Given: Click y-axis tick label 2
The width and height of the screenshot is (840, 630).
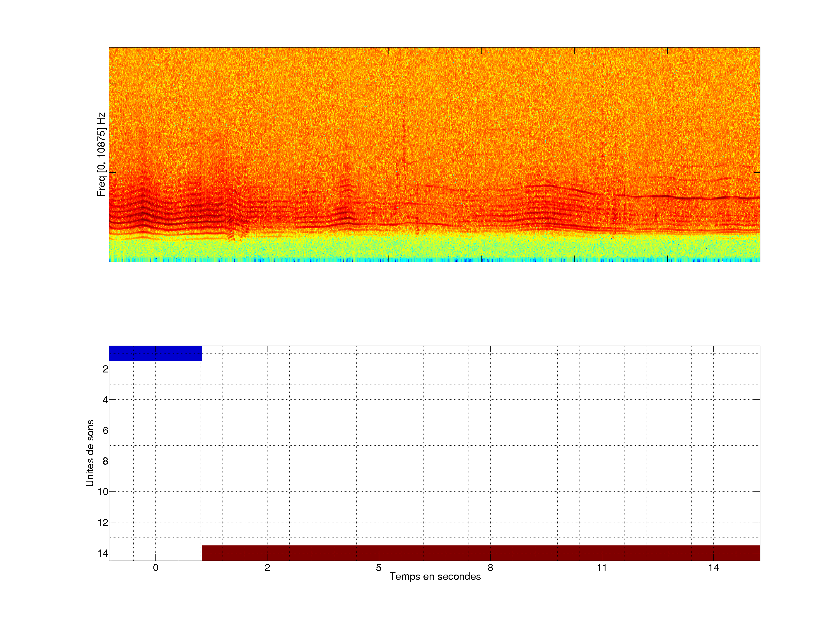Looking at the screenshot, I should [x=105, y=369].
